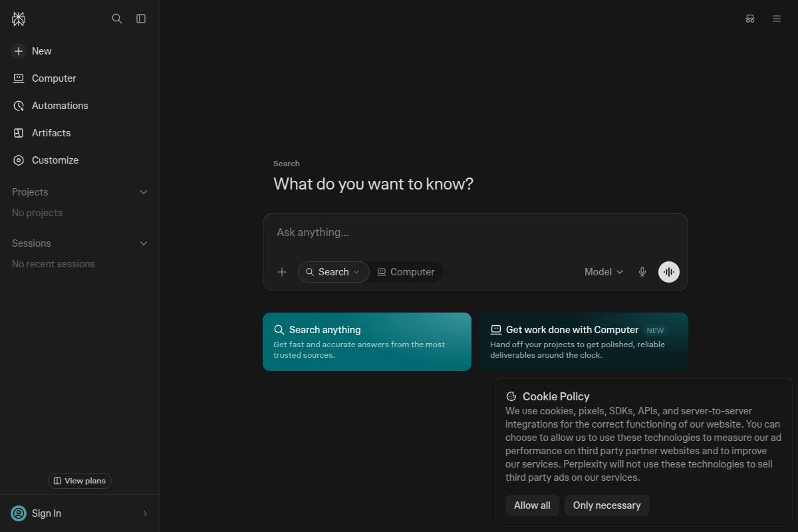Collapse sidebar with the panel icon
Image resolution: width=798 pixels, height=532 pixels.
tap(141, 19)
